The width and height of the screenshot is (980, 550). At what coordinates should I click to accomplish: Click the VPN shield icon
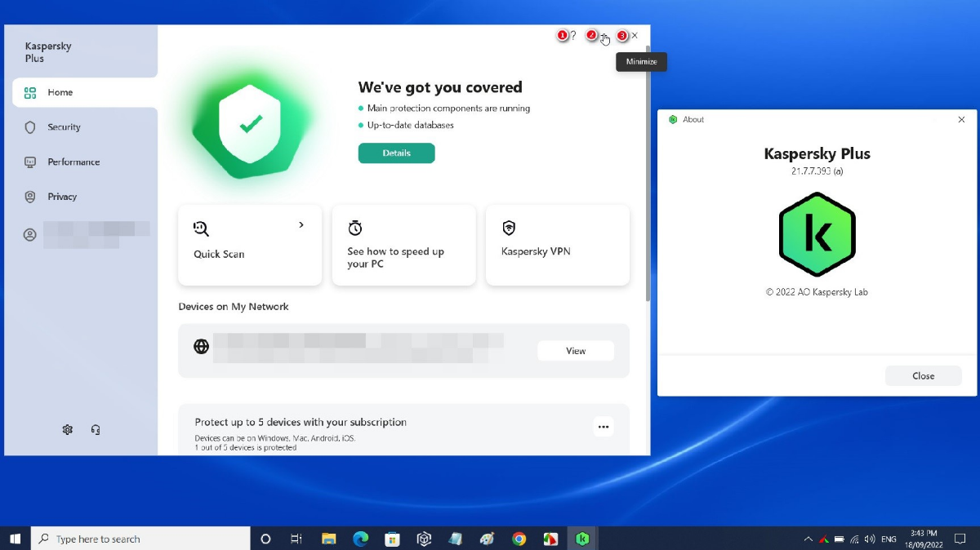[x=509, y=228]
